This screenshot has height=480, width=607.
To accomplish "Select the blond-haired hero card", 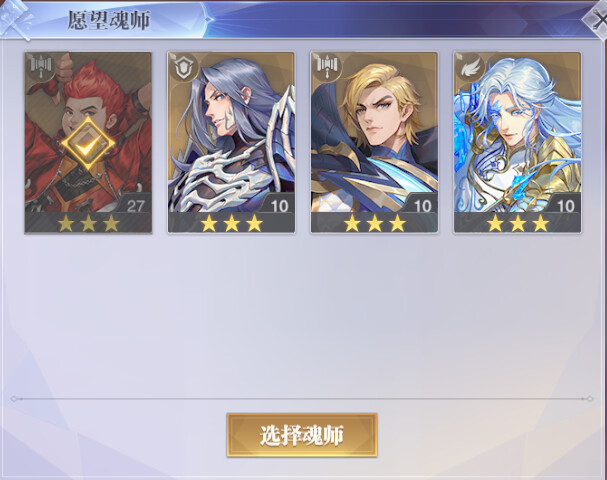I will (x=374, y=142).
